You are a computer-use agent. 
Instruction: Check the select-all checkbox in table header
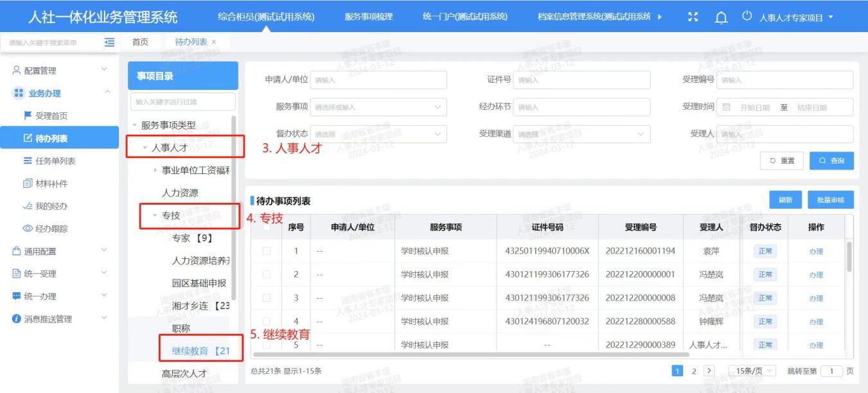(267, 227)
